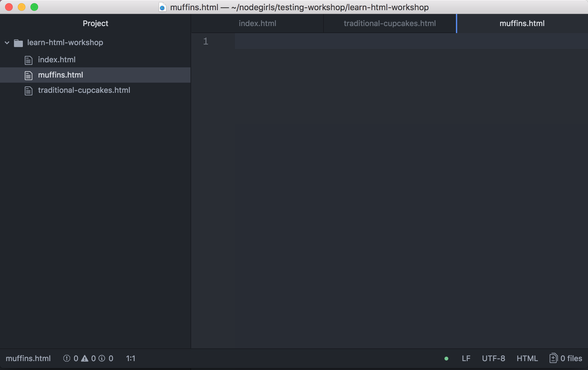
Task: Change the LF line ending setting
Action: (x=466, y=359)
